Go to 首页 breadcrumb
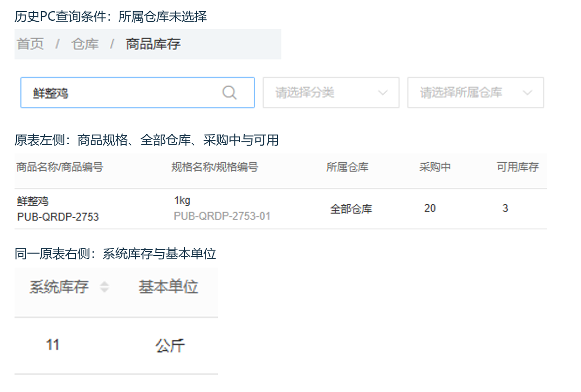 tap(31, 44)
